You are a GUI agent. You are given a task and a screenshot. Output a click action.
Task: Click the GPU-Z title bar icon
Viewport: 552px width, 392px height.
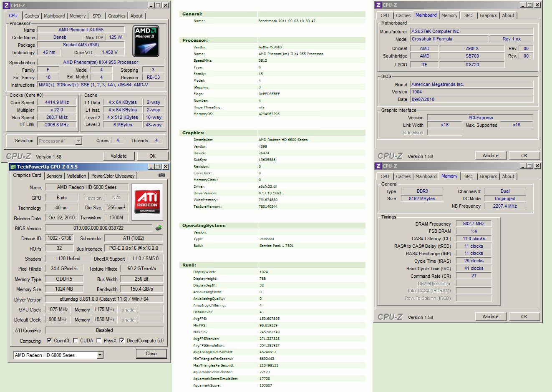click(13, 167)
